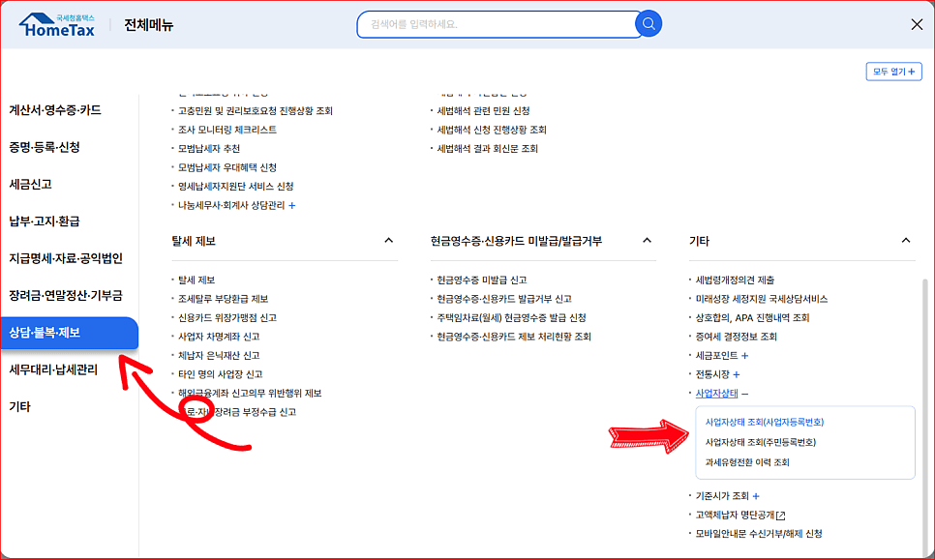This screenshot has width=935, height=560.
Task: Collapse the 탈세 제보 section
Action: coord(390,239)
